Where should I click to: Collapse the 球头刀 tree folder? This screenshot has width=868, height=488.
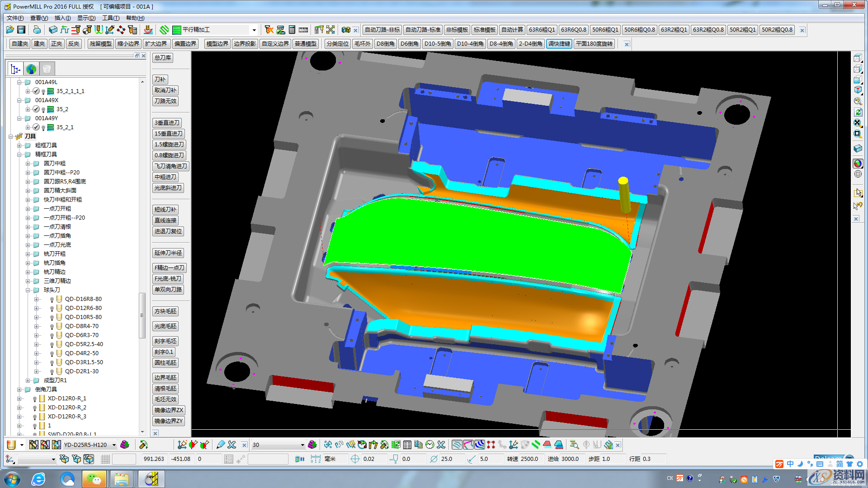[28, 290]
